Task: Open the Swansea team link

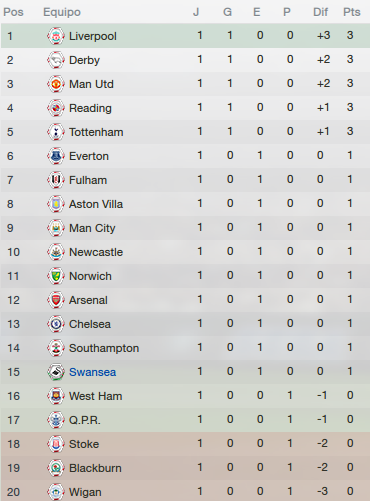Action: pyautogui.click(x=92, y=372)
